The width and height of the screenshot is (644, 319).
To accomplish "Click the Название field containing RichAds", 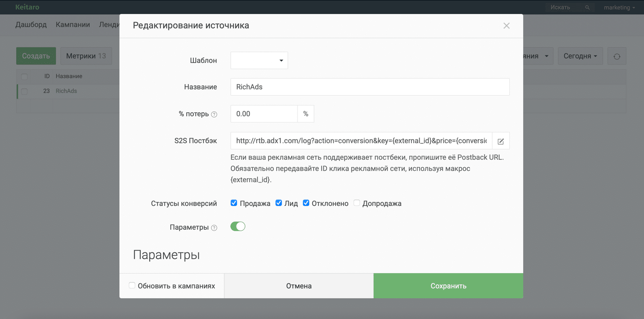I will (370, 87).
